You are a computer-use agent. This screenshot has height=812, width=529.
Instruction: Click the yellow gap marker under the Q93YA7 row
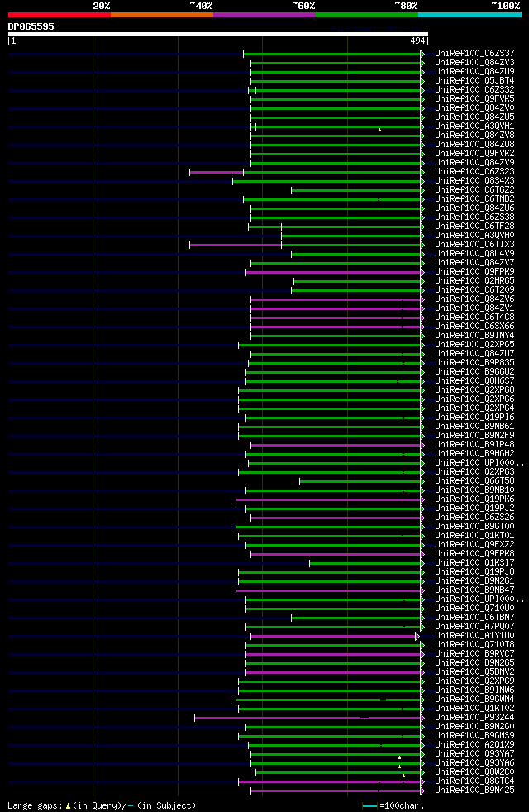point(399,757)
